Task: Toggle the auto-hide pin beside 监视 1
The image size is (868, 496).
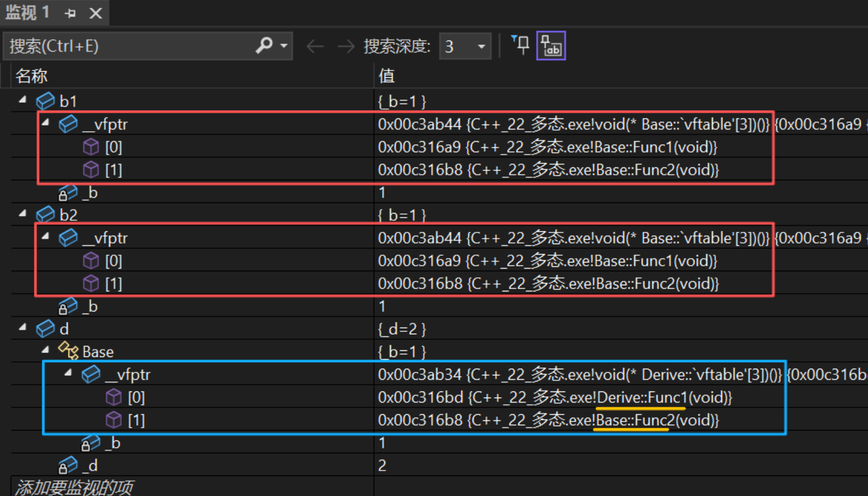Action: [x=70, y=13]
